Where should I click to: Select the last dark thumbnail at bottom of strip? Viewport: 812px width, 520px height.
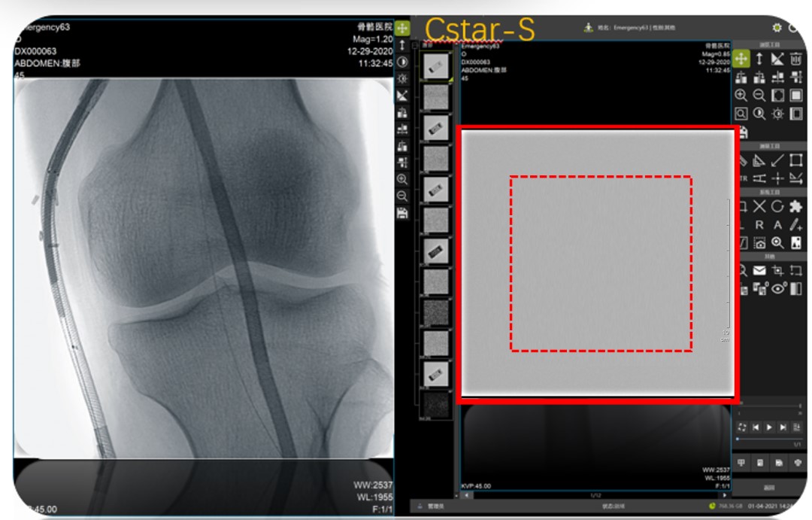point(435,405)
